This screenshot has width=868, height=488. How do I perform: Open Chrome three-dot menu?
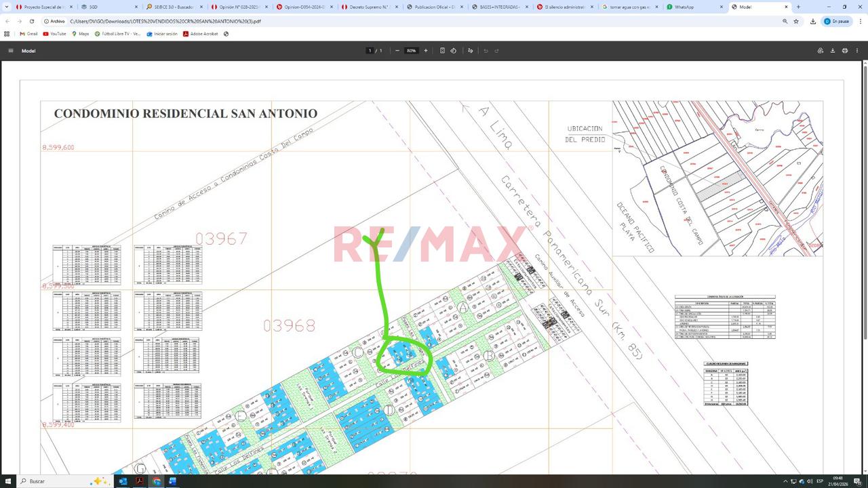click(860, 21)
